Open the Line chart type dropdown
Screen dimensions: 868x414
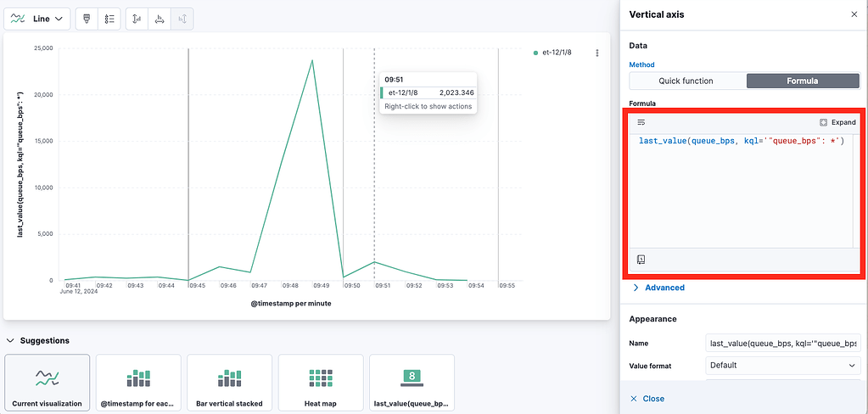point(37,19)
